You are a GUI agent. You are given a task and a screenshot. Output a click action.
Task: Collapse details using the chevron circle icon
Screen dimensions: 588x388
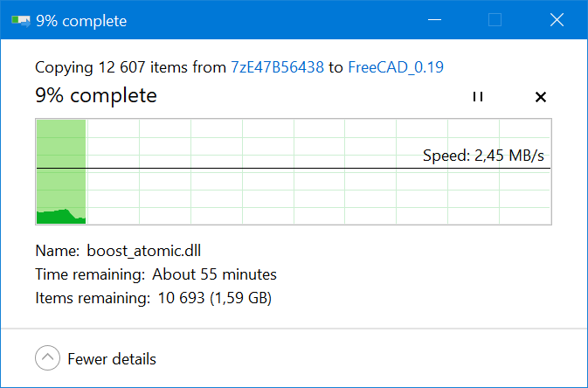click(48, 358)
